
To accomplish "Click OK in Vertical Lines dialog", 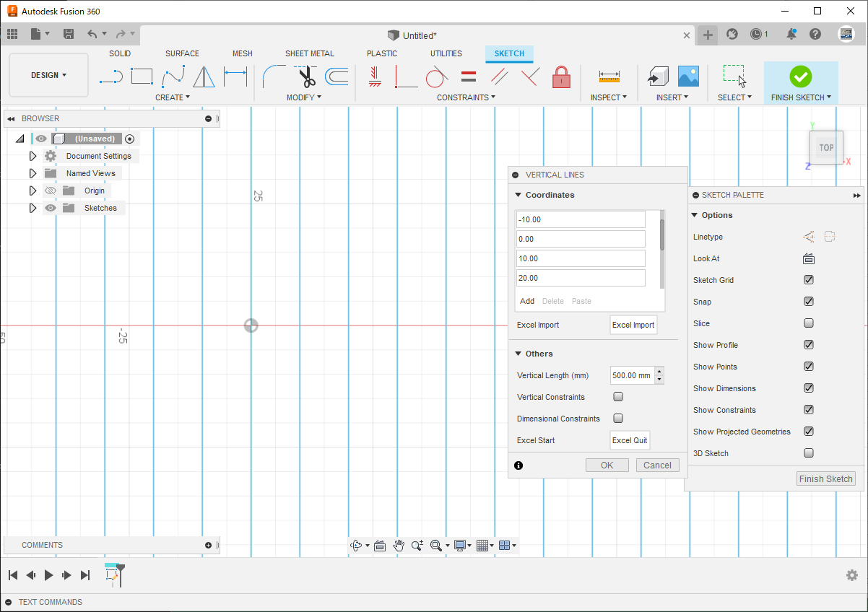I will [x=607, y=465].
